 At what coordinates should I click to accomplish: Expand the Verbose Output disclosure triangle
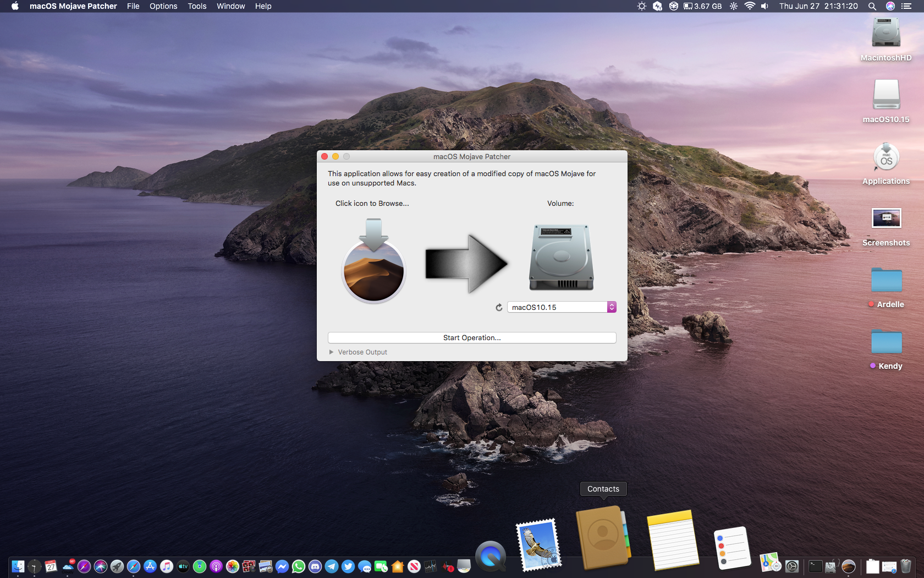click(331, 352)
